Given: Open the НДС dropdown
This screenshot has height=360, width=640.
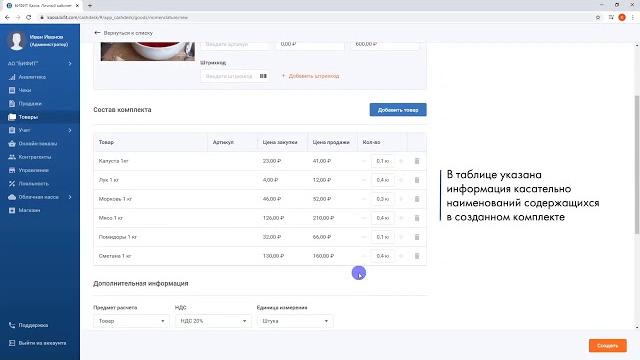Looking at the screenshot, I should (213, 321).
